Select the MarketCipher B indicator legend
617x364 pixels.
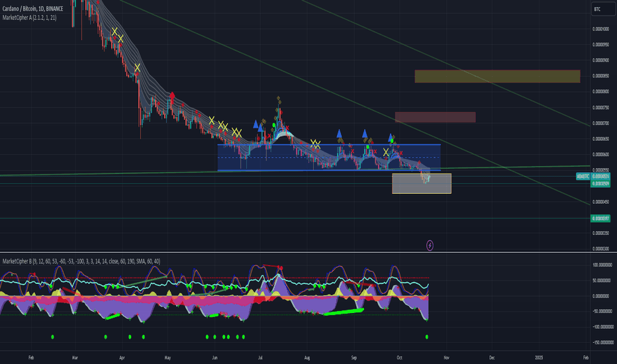tap(81, 261)
